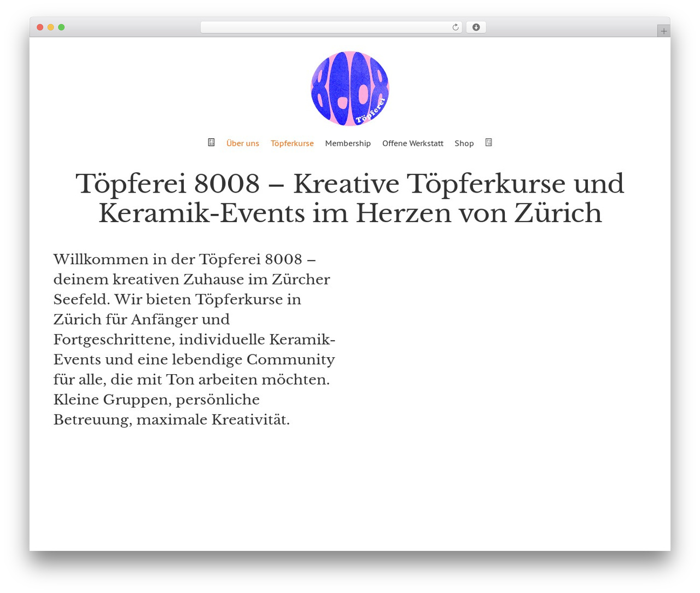700x593 pixels.
Task: Click the paragraph starting Willkommen in der Töpferei
Action: click(x=195, y=339)
